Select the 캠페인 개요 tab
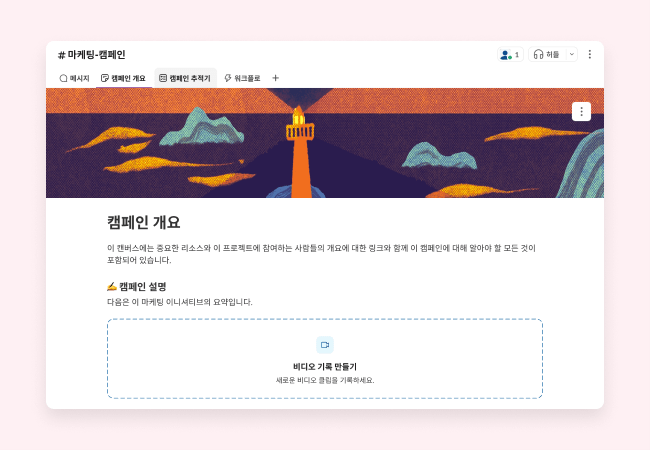 tap(124, 78)
